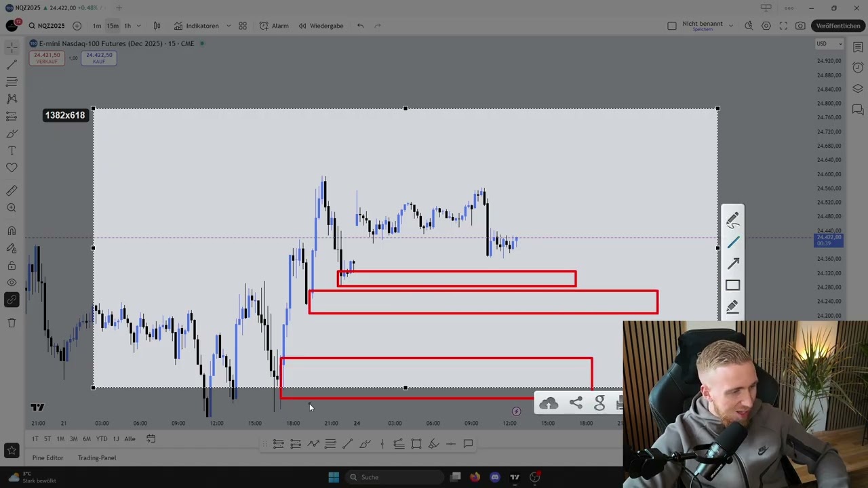Toggle magnet mode in left toolbar

click(12, 231)
